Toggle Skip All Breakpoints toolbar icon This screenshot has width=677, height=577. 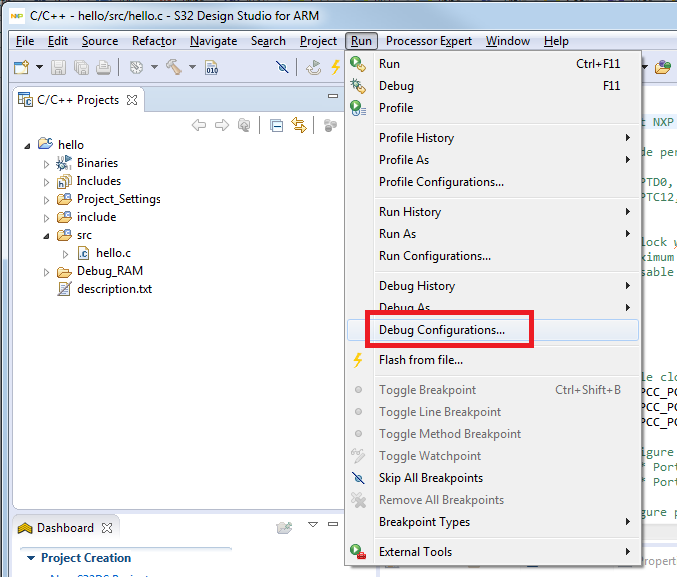282,67
